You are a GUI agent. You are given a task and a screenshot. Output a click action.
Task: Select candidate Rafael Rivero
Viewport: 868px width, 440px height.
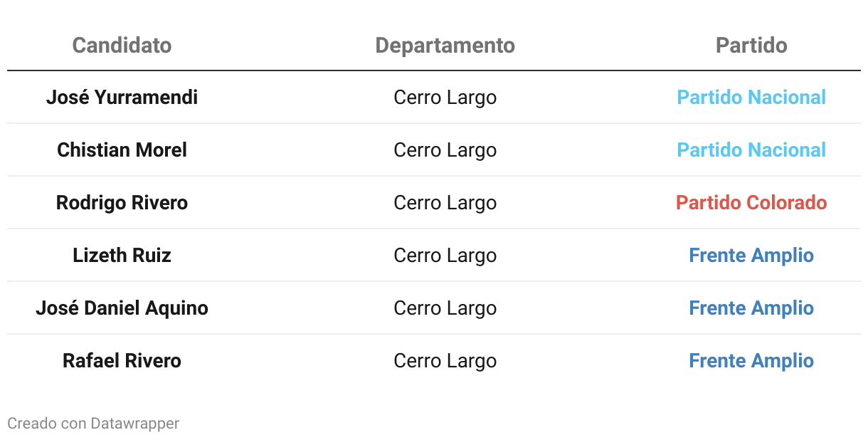pyautogui.click(x=122, y=360)
